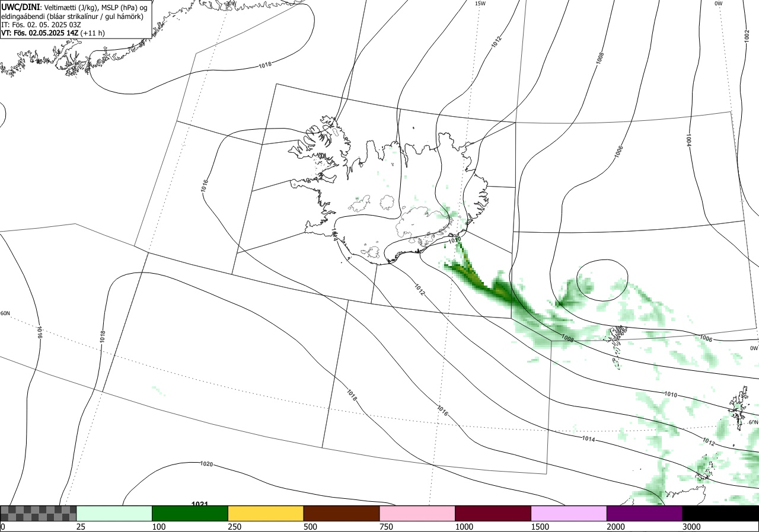This screenshot has height=532, width=759.
Task: Click the 'eldingaábendi' description line
Action: coord(72,17)
